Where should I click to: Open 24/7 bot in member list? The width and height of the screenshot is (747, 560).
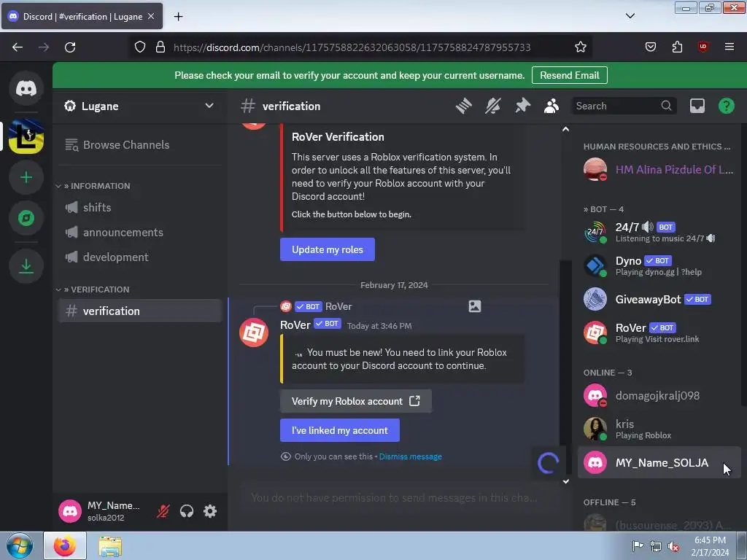coord(659,233)
